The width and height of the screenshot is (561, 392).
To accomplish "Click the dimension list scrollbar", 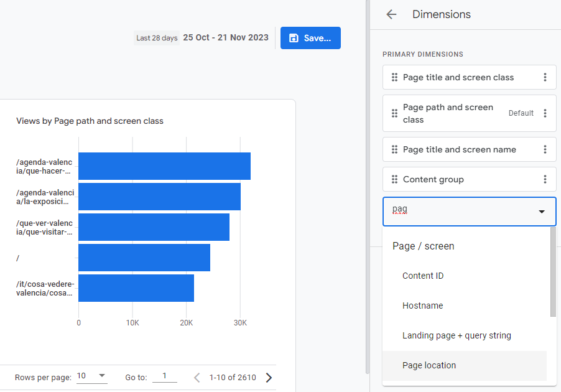I will click(x=553, y=274).
